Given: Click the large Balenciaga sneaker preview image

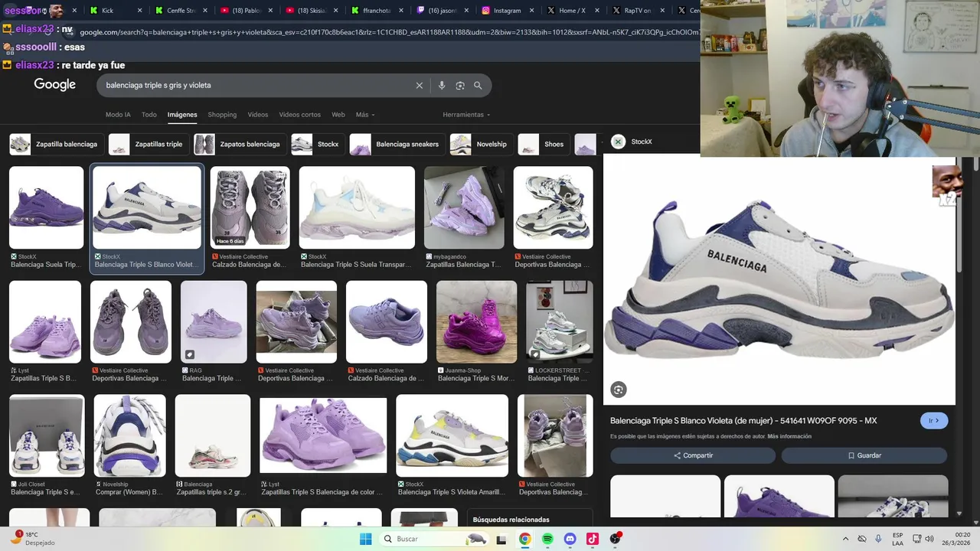Looking at the screenshot, I should coord(779,279).
